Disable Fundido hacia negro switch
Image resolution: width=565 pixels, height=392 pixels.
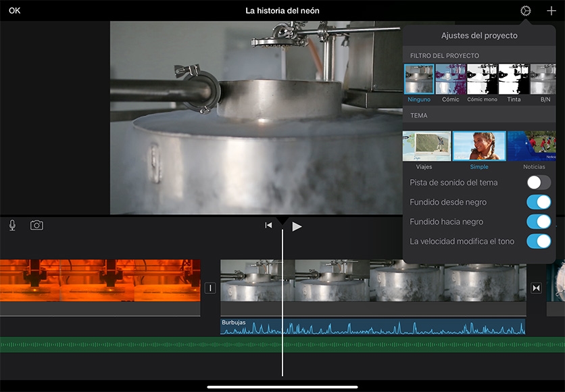coord(539,222)
